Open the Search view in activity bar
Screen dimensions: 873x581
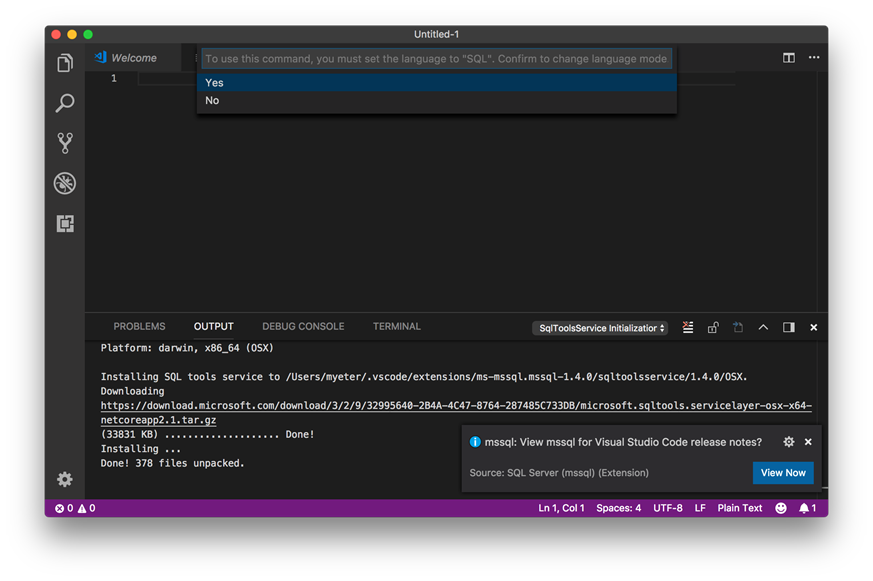[x=65, y=103]
